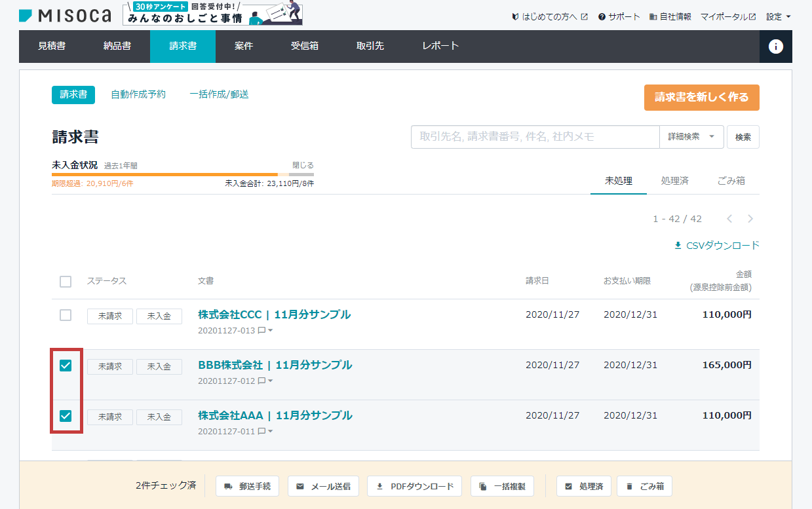
Task: Select all invoices with header checkbox
Action: (66, 282)
